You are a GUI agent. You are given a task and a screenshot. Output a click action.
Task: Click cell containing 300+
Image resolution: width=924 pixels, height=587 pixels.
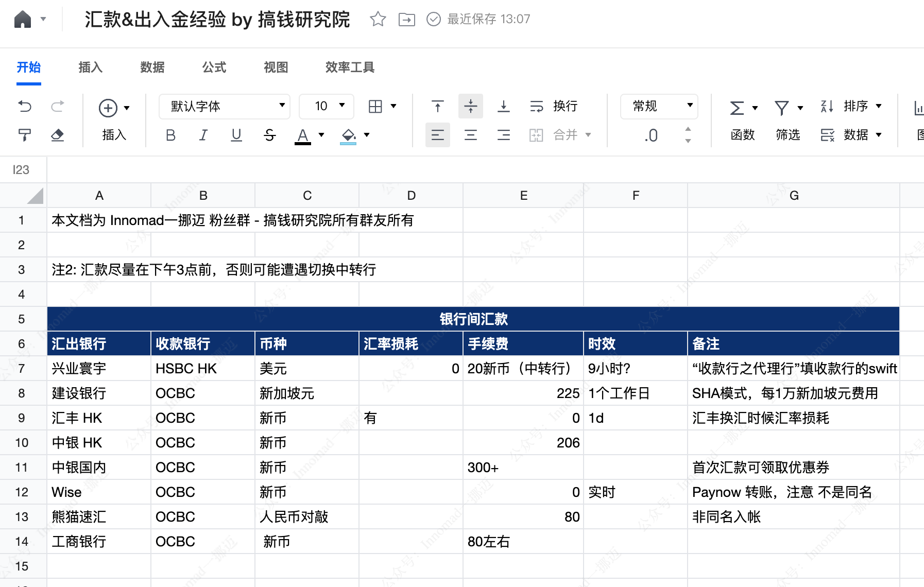point(523,468)
